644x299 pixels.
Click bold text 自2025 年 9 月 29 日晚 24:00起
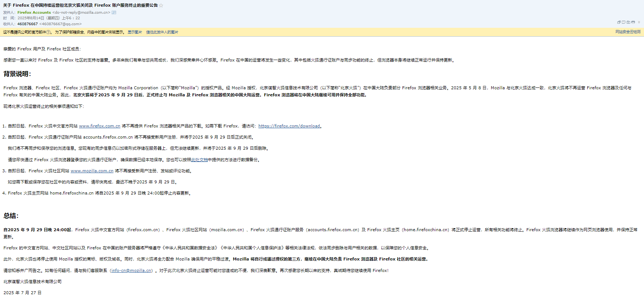pyautogui.click(x=37, y=230)
